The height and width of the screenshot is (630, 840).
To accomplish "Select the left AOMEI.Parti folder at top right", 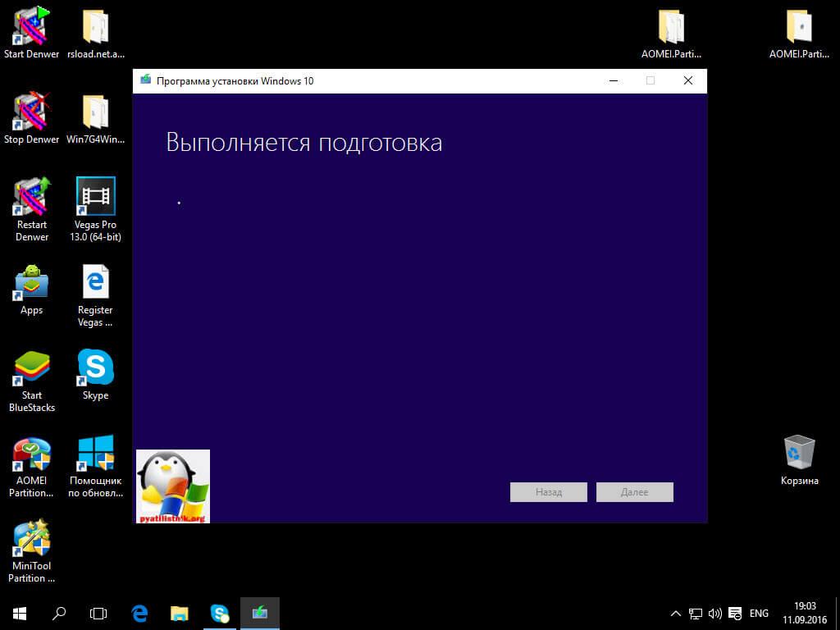I will (671, 32).
